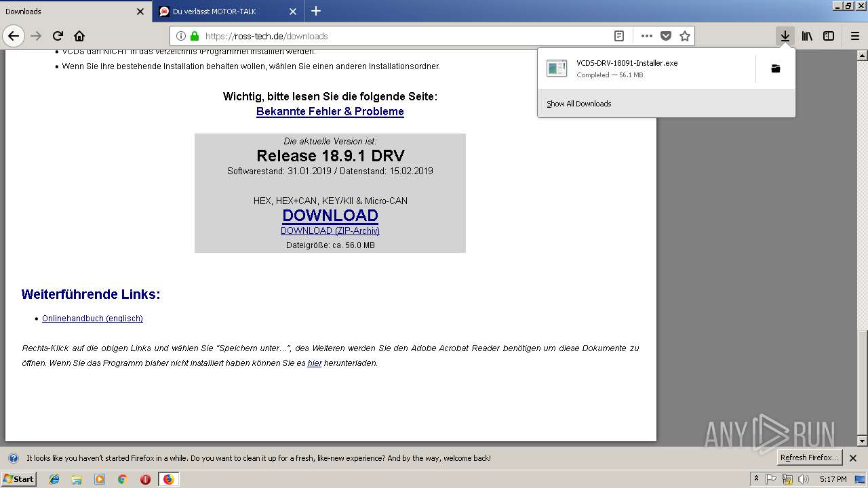This screenshot has width=868, height=488.
Task: Toggle the downloads panel button
Action: pos(785,36)
